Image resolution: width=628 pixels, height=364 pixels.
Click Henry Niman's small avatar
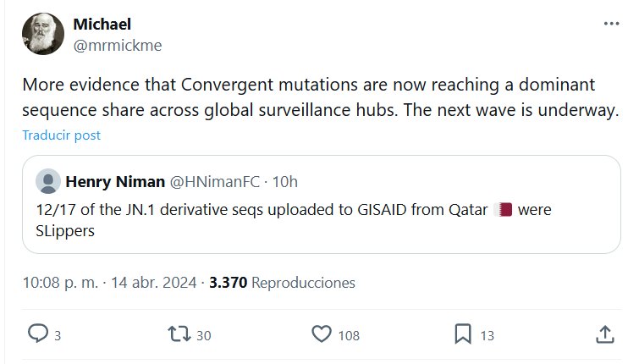[50, 181]
